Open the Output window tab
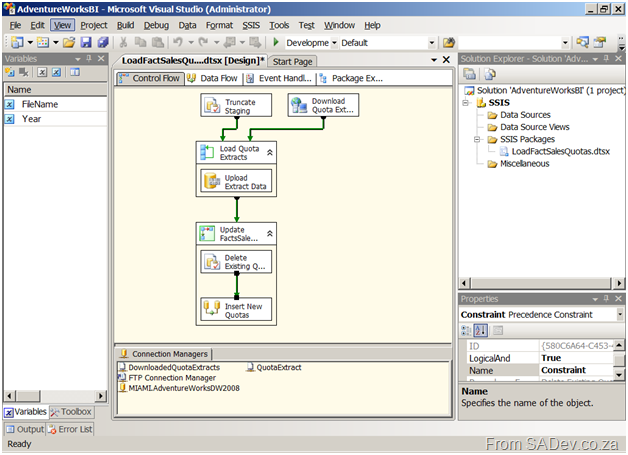This screenshot has height=455, width=628. 25,429
